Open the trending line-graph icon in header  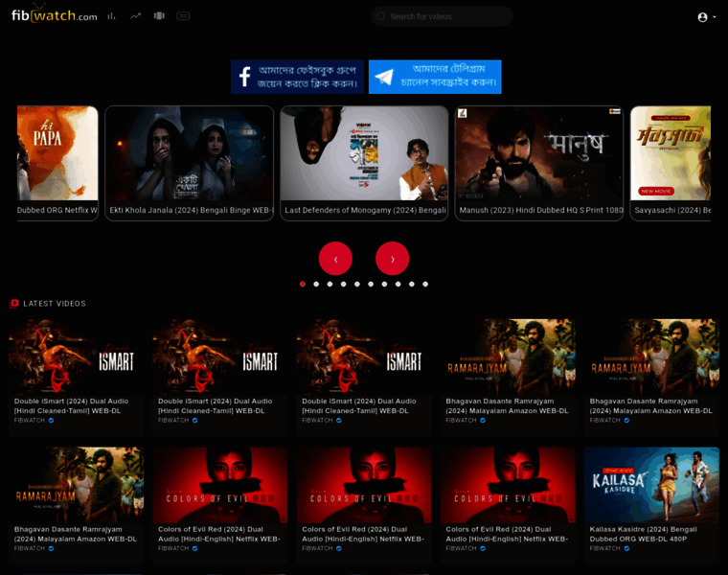coord(135,16)
